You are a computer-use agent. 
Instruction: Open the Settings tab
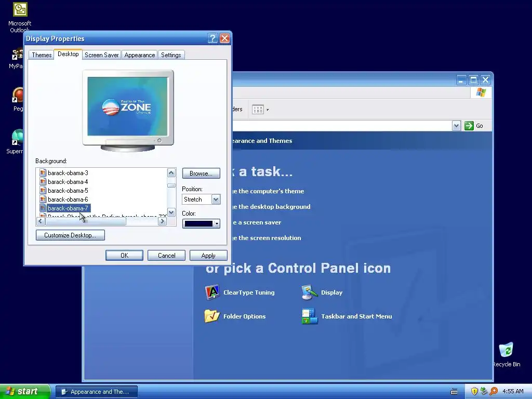[x=171, y=55]
